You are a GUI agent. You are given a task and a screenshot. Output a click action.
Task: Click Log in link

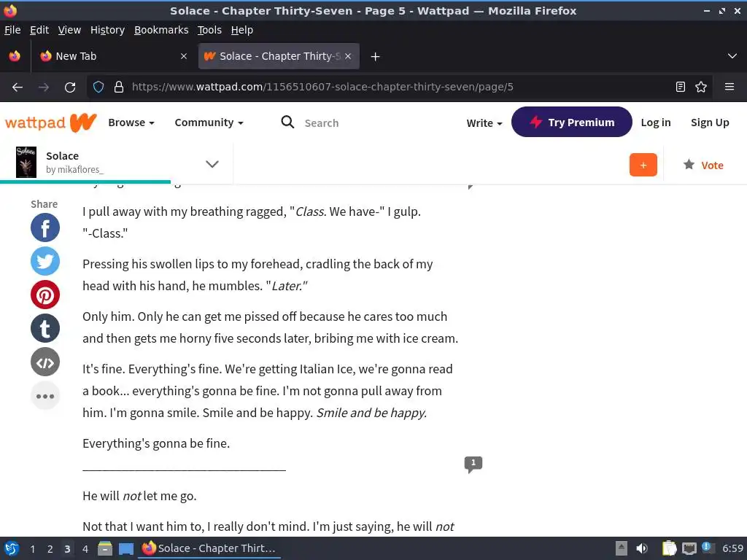(x=656, y=122)
